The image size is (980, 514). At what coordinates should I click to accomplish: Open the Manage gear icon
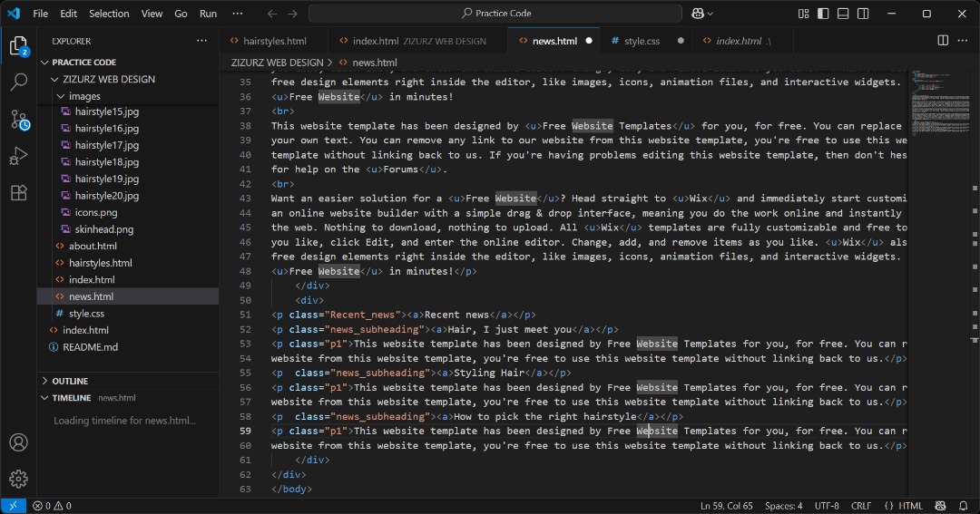tap(19, 479)
